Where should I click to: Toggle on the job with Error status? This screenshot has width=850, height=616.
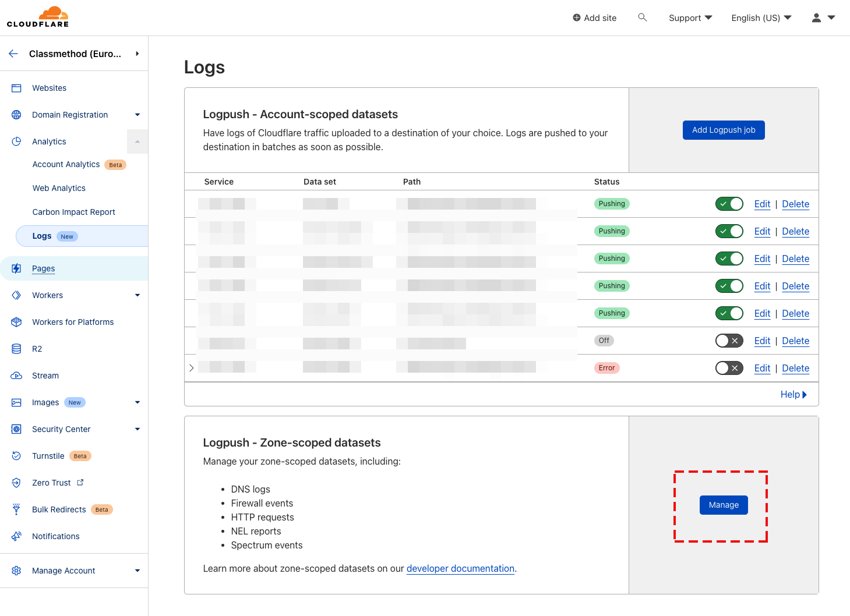pyautogui.click(x=729, y=367)
